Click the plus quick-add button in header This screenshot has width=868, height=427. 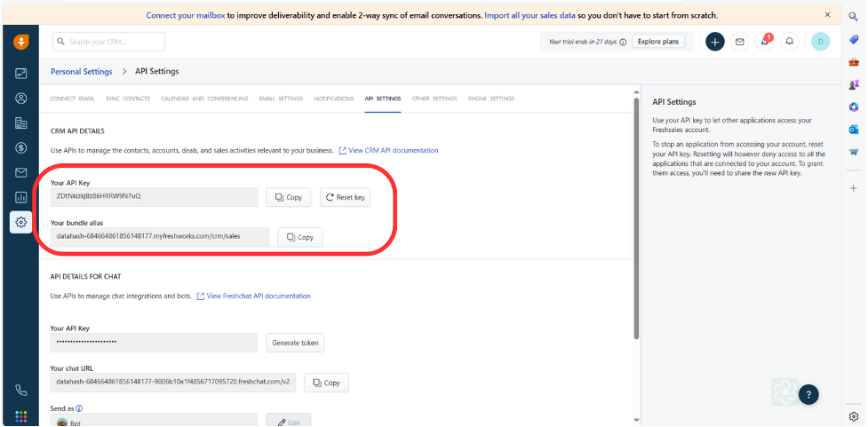715,42
